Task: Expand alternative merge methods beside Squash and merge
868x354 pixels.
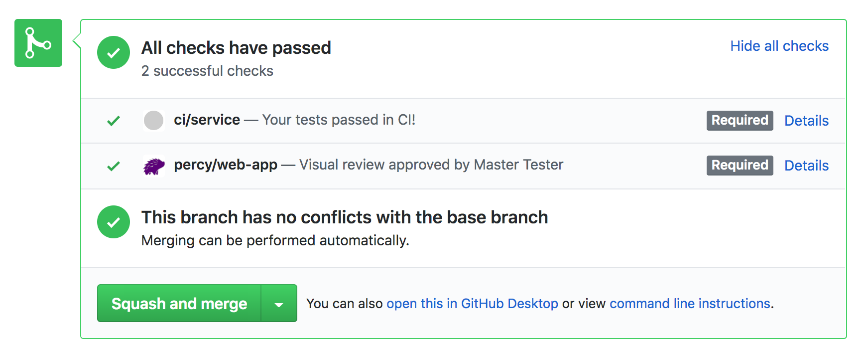Action: point(278,303)
